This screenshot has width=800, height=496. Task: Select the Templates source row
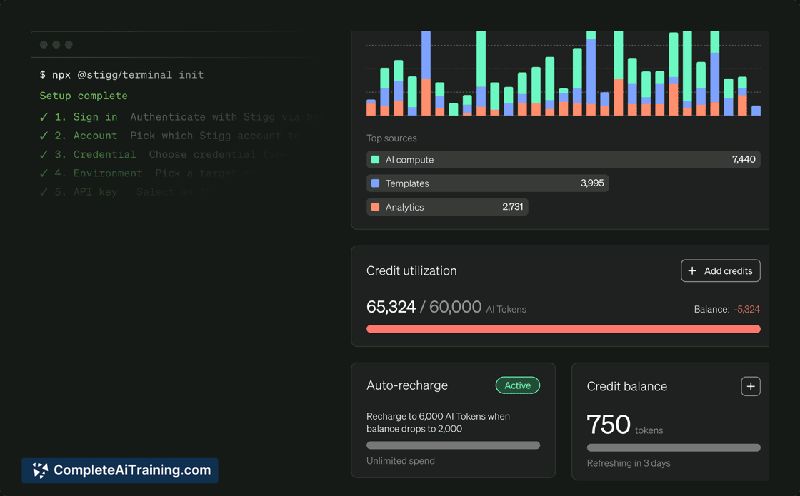[x=487, y=183]
